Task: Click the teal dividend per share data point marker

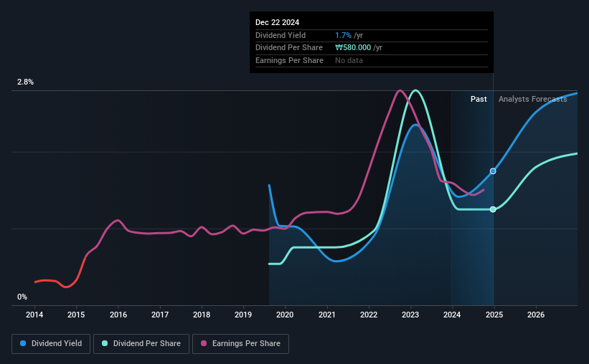Action: point(493,209)
